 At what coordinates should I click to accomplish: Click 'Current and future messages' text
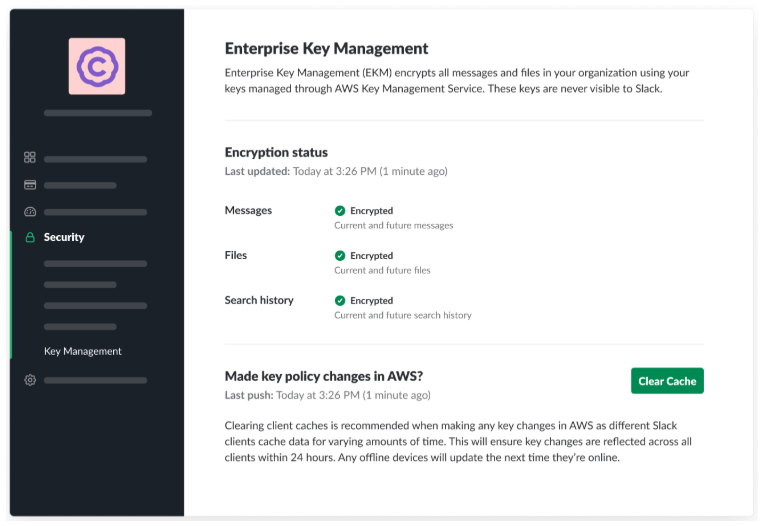pyautogui.click(x=394, y=225)
